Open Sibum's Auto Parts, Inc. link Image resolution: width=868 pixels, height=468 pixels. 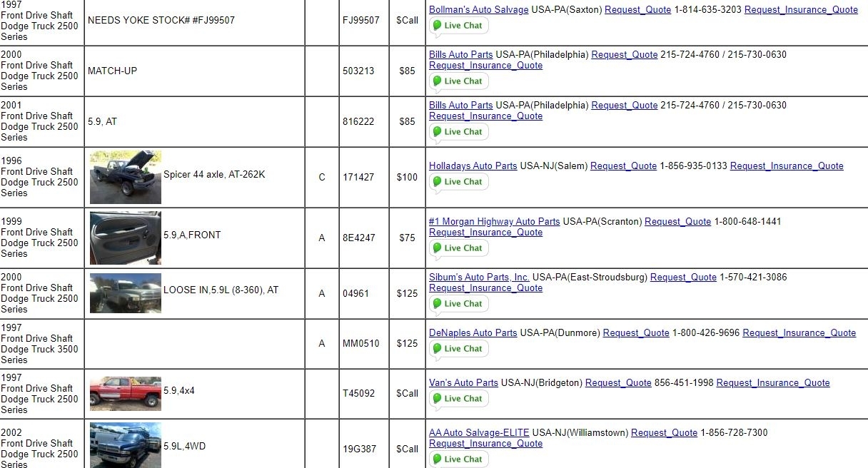click(479, 278)
